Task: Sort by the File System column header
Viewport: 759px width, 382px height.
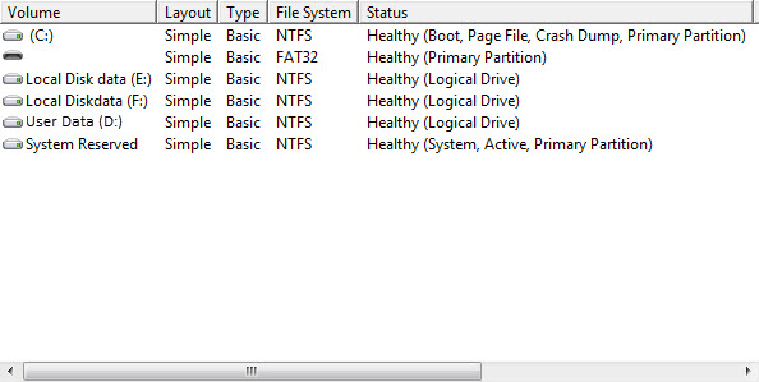Action: click(x=313, y=12)
